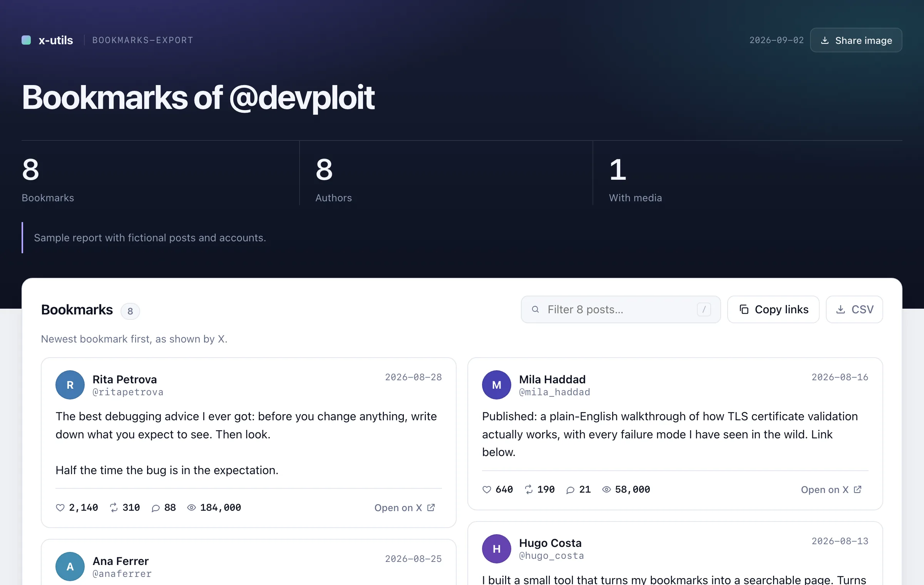
Task: Click the search magnifier icon in filter
Action: click(x=535, y=309)
